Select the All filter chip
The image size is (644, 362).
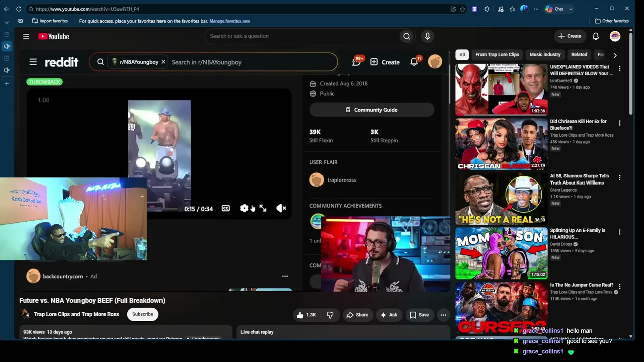tap(462, 55)
